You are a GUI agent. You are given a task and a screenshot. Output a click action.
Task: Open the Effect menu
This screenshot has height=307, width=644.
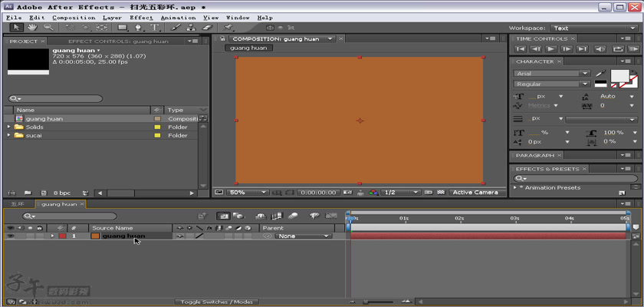pos(141,18)
